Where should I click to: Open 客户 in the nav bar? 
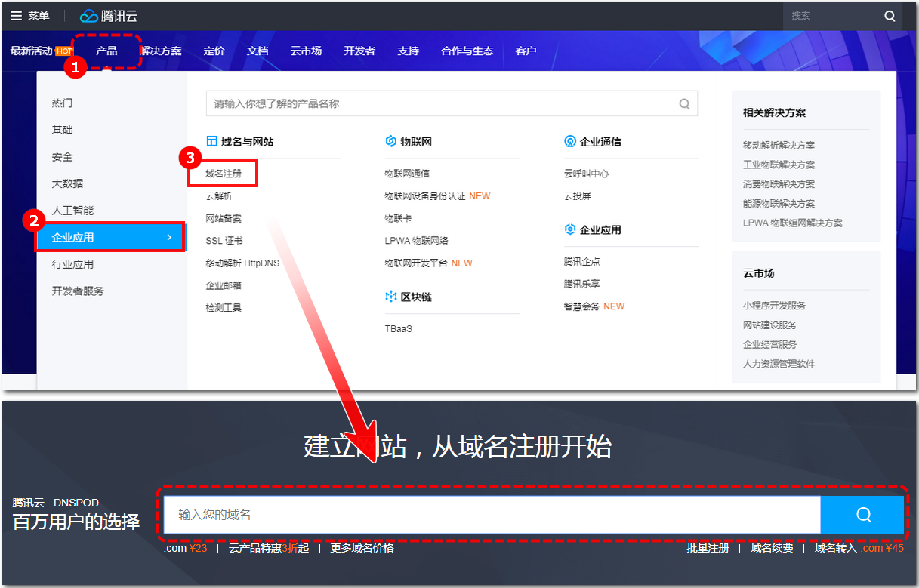pyautogui.click(x=526, y=51)
